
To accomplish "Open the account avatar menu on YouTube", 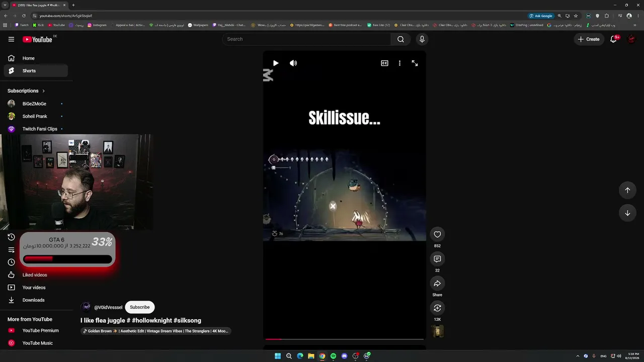I will [631, 39].
